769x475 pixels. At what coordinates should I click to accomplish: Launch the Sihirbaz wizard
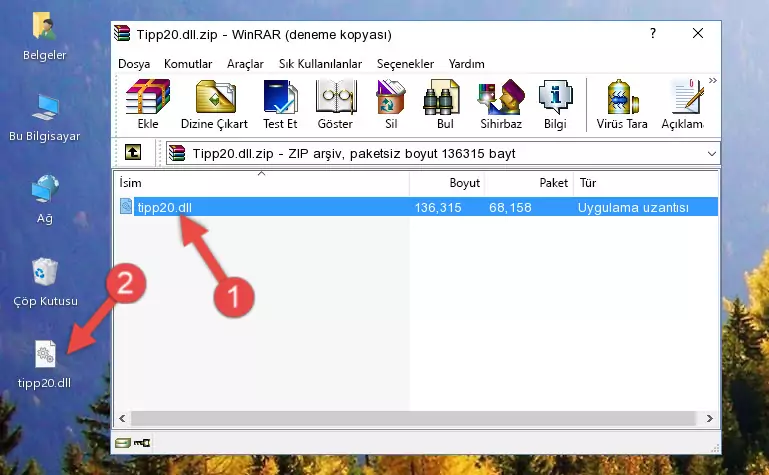501,104
